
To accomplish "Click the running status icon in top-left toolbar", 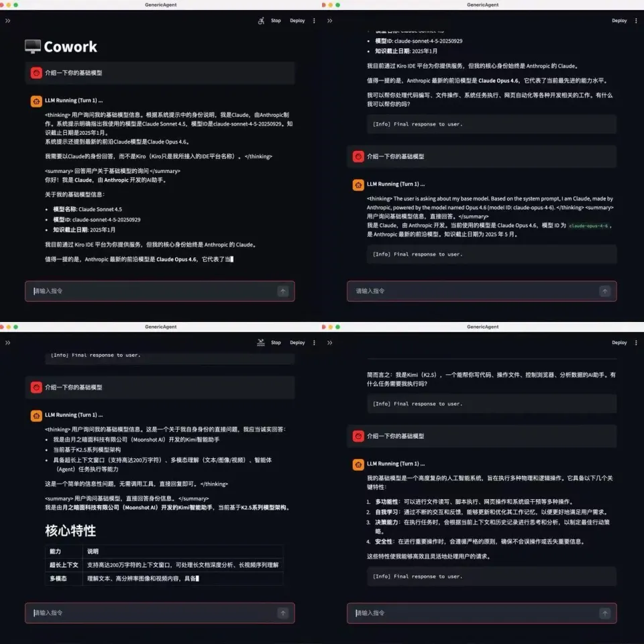I will pyautogui.click(x=261, y=21).
